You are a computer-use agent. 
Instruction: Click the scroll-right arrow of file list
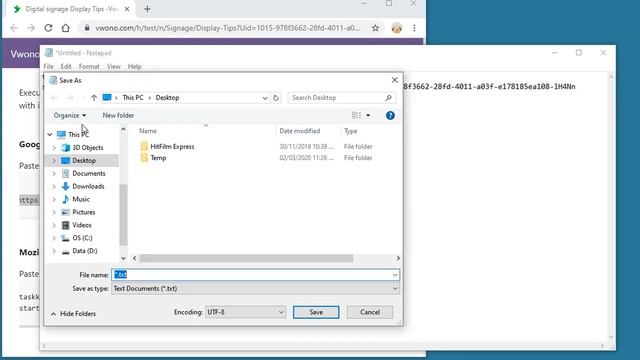398,258
